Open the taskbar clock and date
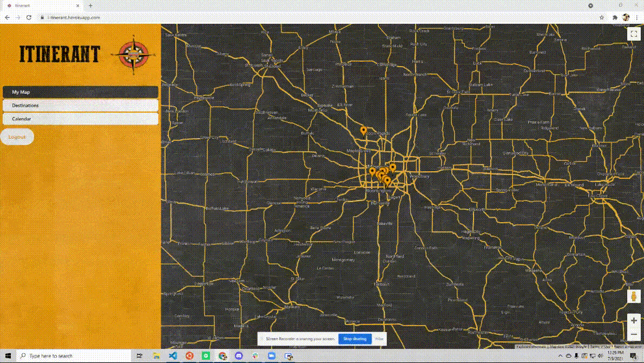Screen dimensions: 644x363 tap(615, 355)
